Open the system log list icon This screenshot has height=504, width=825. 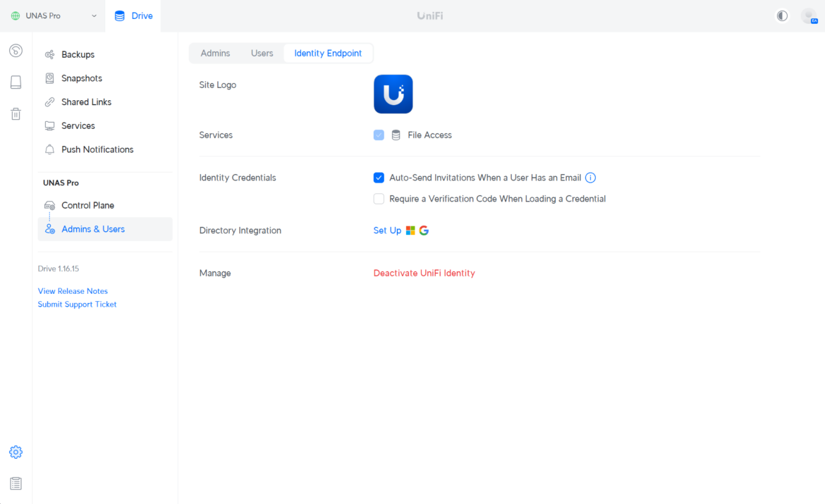click(16, 484)
